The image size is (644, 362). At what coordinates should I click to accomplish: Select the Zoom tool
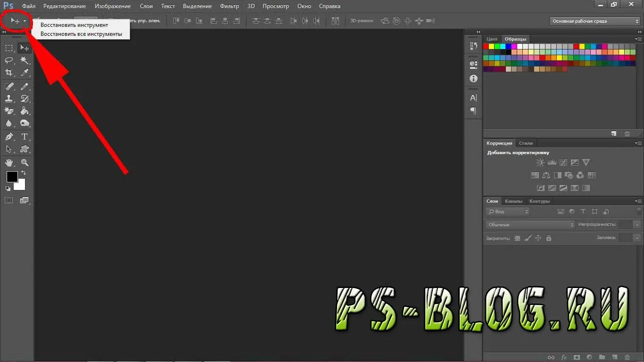point(25,163)
